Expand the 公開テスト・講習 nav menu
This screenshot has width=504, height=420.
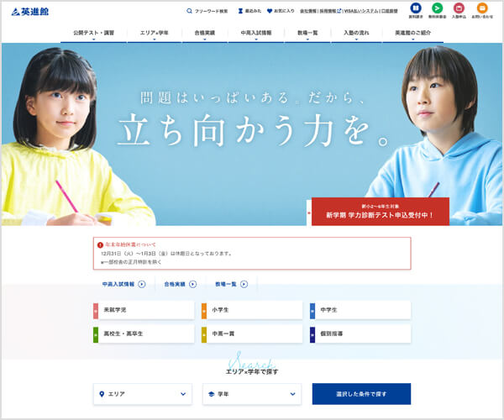point(92,33)
